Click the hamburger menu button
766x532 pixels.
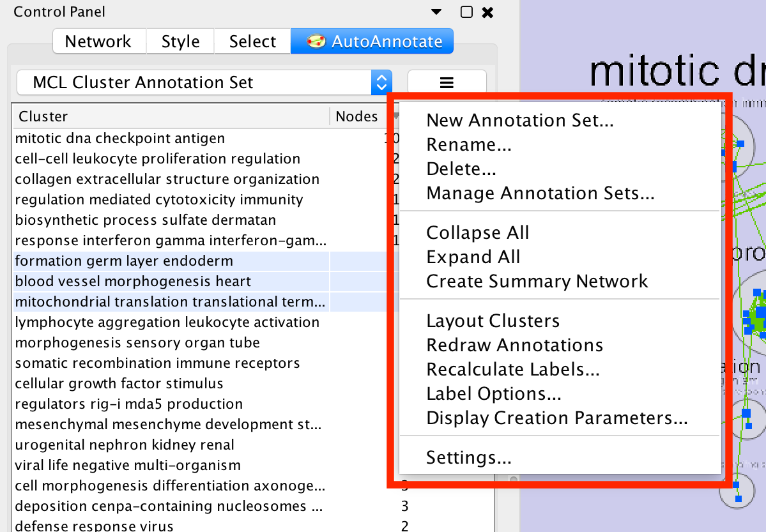[x=447, y=82]
